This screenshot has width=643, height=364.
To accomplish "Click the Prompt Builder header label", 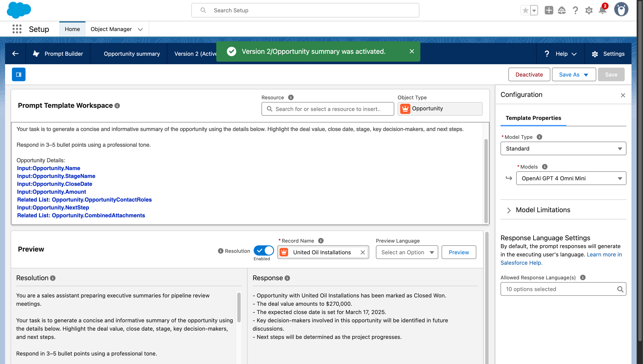I will pos(64,54).
